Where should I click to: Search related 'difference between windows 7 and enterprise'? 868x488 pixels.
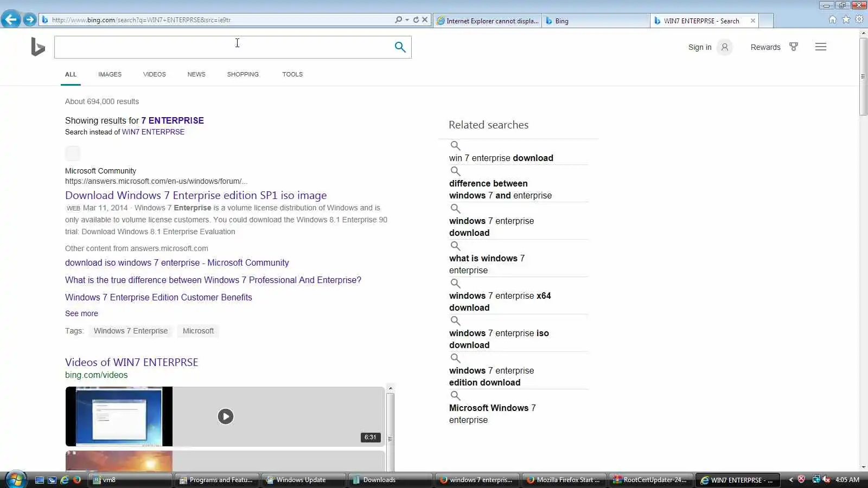pos(500,189)
